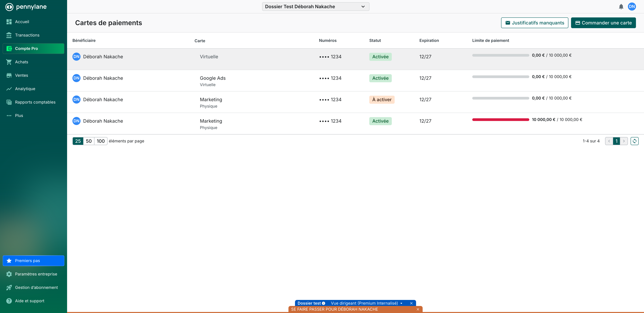Go to next page arrow
644x313 pixels.
pos(624,141)
